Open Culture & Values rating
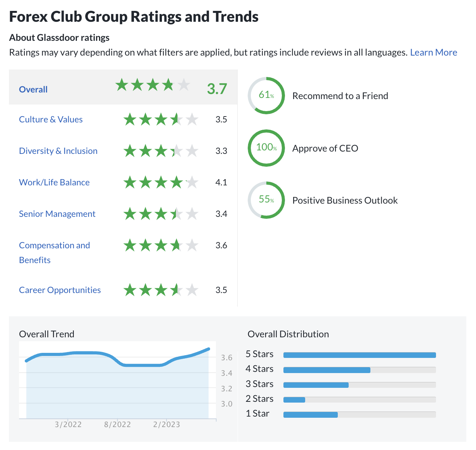Viewport: 476px width, 450px height. [51, 119]
